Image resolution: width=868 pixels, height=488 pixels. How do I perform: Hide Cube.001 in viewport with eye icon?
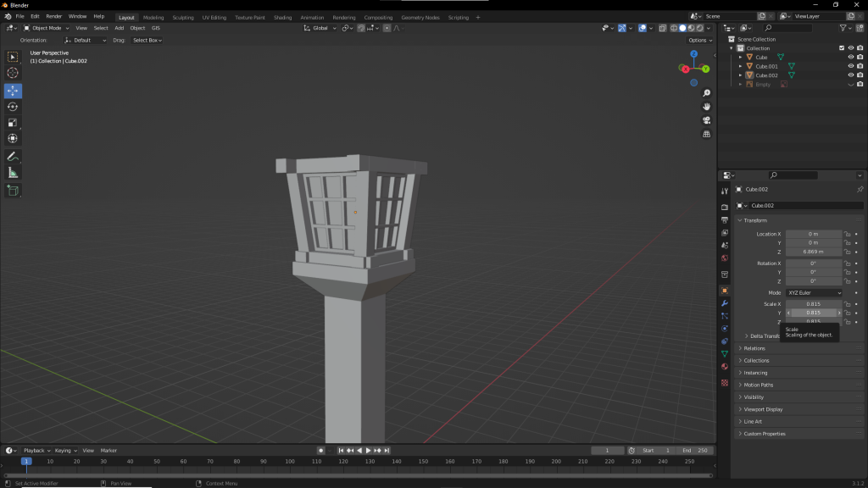(x=850, y=66)
